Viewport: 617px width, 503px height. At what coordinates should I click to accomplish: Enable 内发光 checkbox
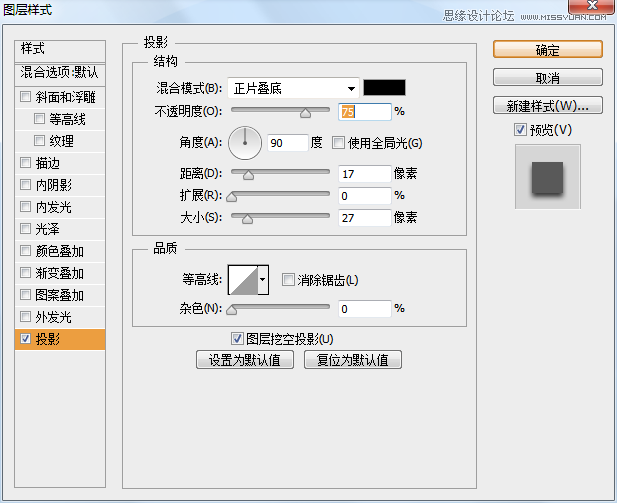point(26,207)
